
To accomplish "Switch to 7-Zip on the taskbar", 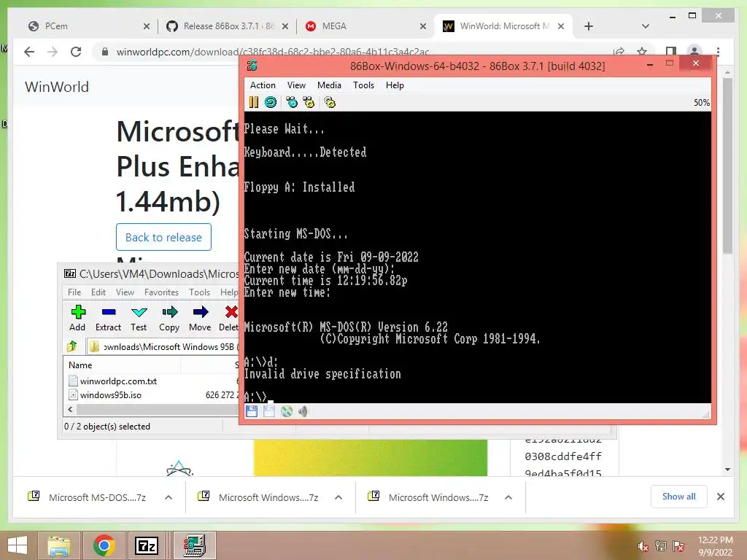I will click(x=146, y=545).
